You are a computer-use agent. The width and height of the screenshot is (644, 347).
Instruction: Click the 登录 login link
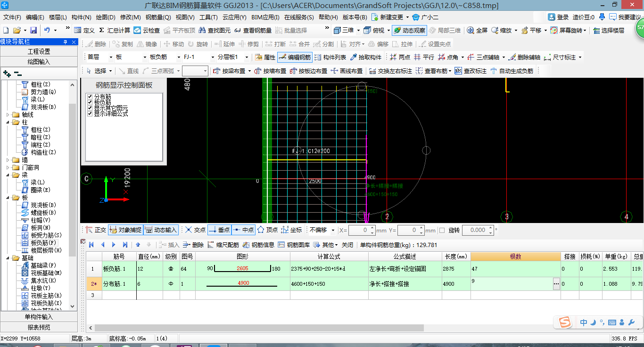click(x=559, y=17)
